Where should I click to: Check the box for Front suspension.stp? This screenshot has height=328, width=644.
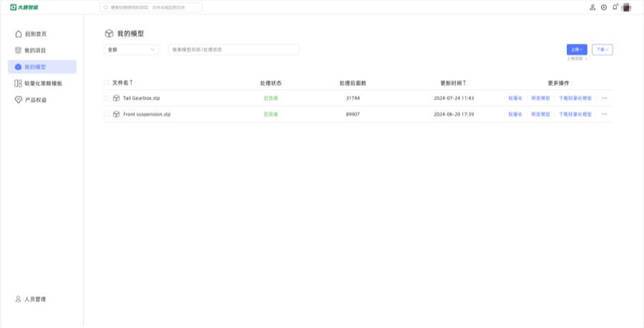107,115
